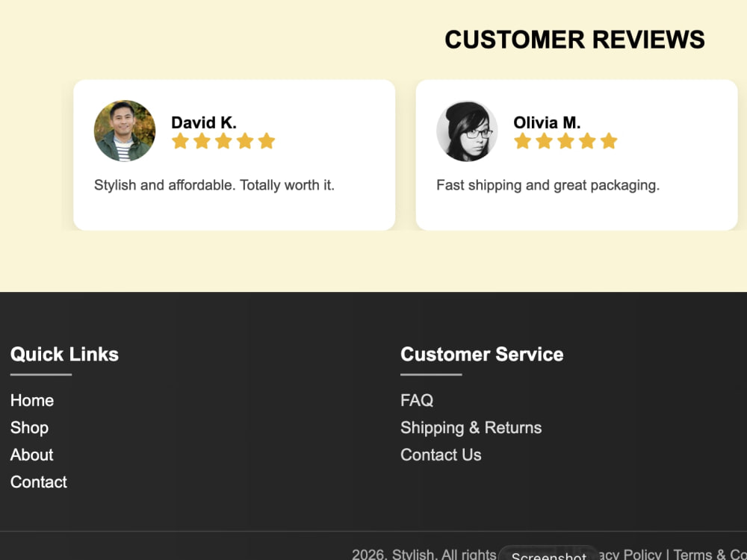Screen dimensions: 747x560
Task: Open the Home footer link
Action: (32, 400)
